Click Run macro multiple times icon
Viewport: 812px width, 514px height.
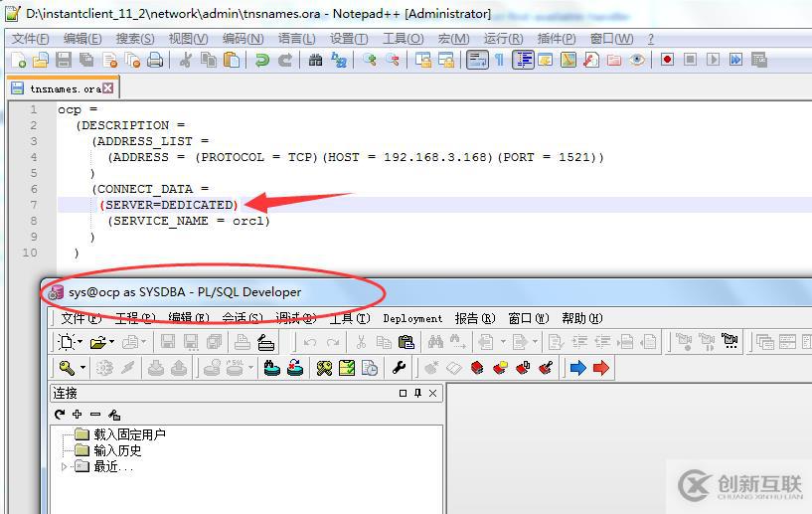click(x=735, y=60)
